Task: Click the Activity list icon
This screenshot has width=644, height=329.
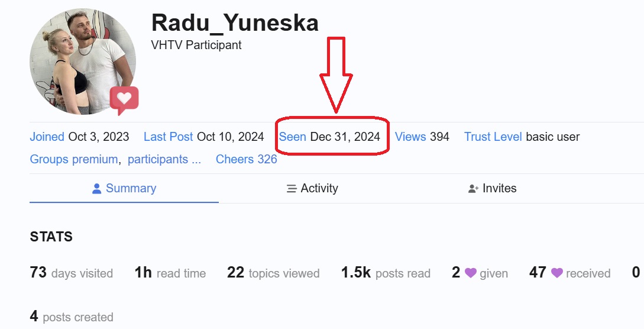Action: click(291, 189)
